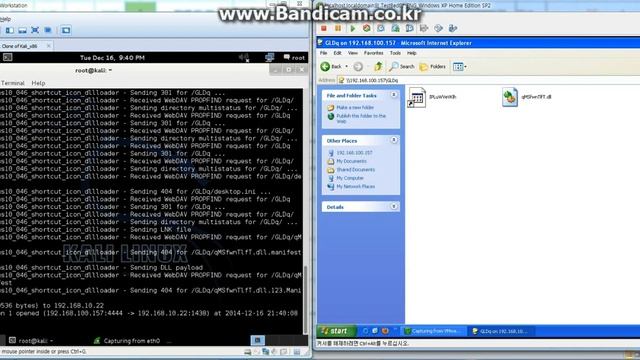Viewport: 640px width, 360px height.
Task: Click the Firefox quick launch icon
Action: pos(385,331)
